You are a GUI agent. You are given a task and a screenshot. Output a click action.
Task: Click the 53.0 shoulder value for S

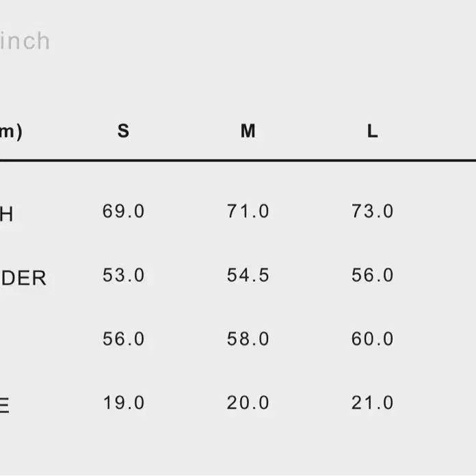click(123, 275)
